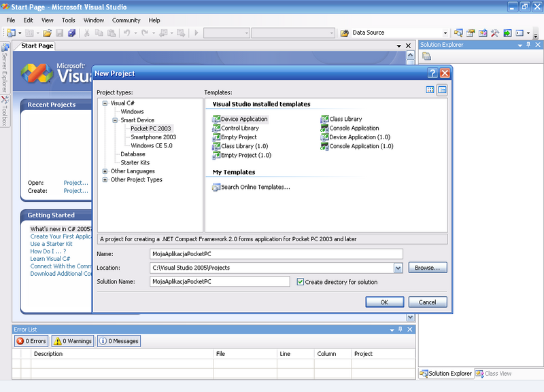Choose the Class Library (1.0) template
The height and width of the screenshot is (392, 544).
click(x=240, y=146)
